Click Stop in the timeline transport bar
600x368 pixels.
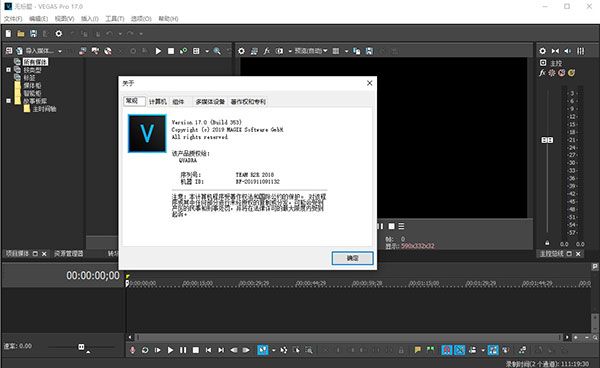[x=196, y=350]
